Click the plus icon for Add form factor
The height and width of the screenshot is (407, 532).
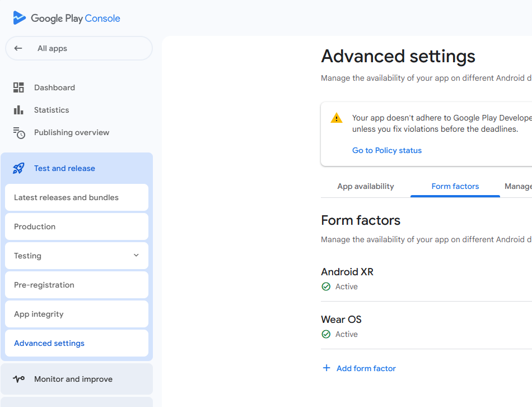pyautogui.click(x=326, y=368)
